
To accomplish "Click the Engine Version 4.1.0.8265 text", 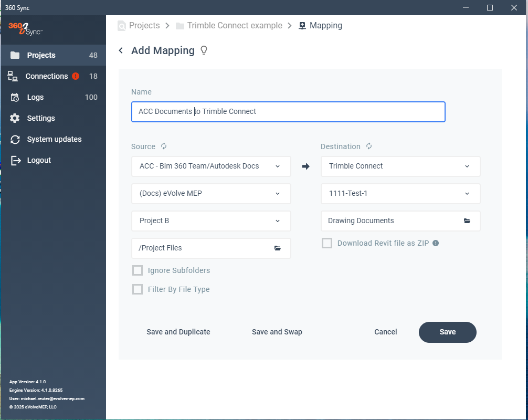I will click(x=36, y=391).
